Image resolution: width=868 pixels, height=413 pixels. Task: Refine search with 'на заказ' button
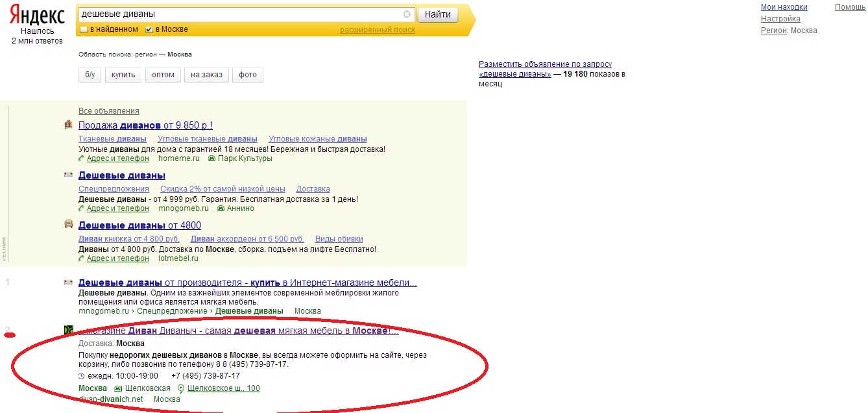point(206,75)
